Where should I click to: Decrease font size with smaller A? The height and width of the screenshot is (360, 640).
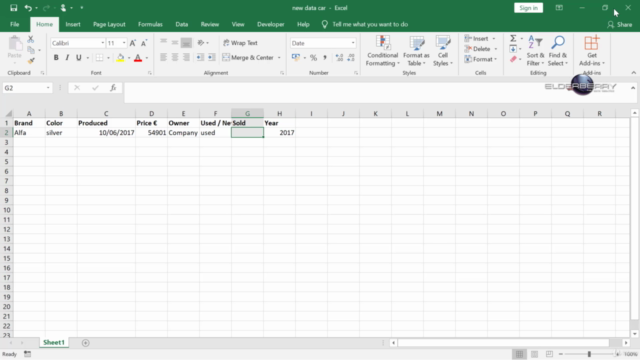144,43
